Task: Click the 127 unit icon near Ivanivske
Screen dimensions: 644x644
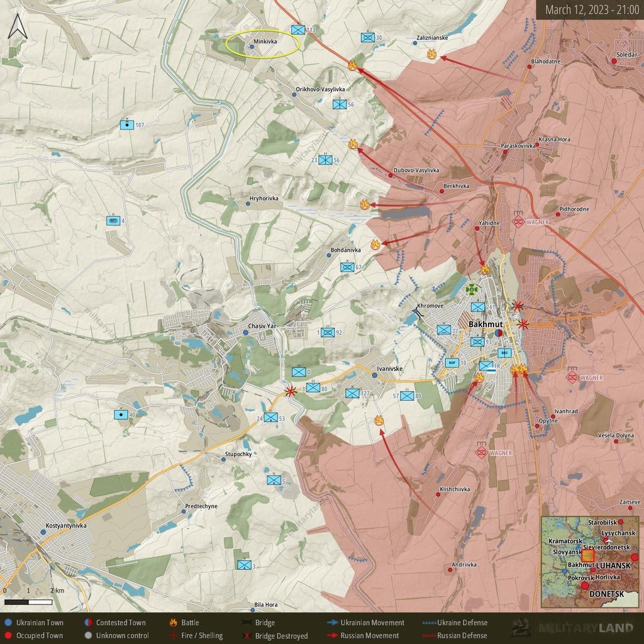Action: pos(352,393)
